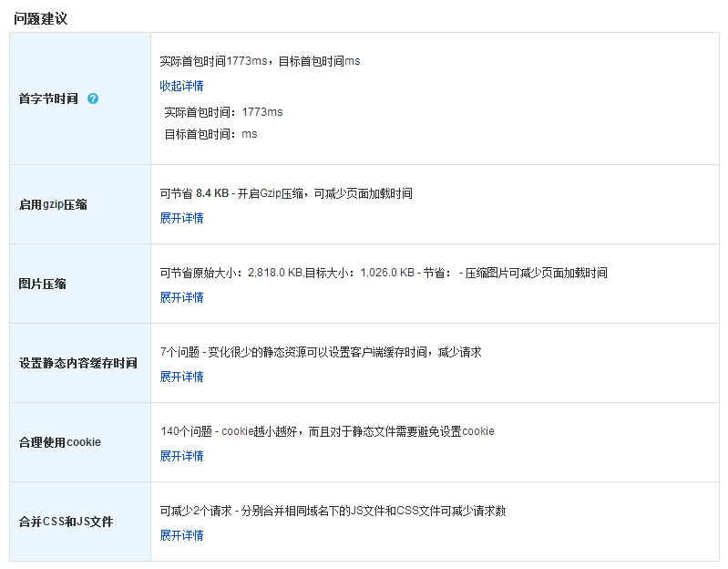
Task: Select the 首字节时间 row label
Action: [x=48, y=98]
